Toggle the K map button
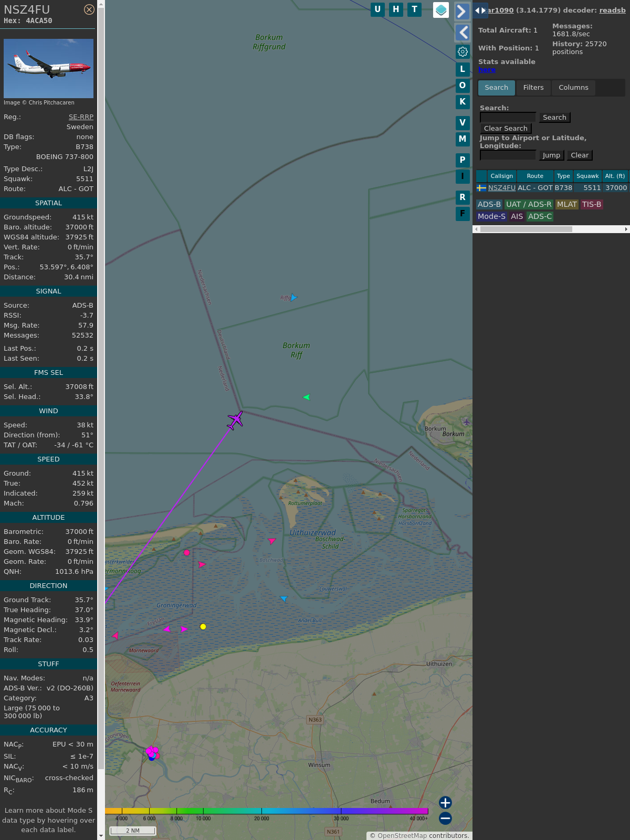The height and width of the screenshot is (840, 630). (x=463, y=102)
